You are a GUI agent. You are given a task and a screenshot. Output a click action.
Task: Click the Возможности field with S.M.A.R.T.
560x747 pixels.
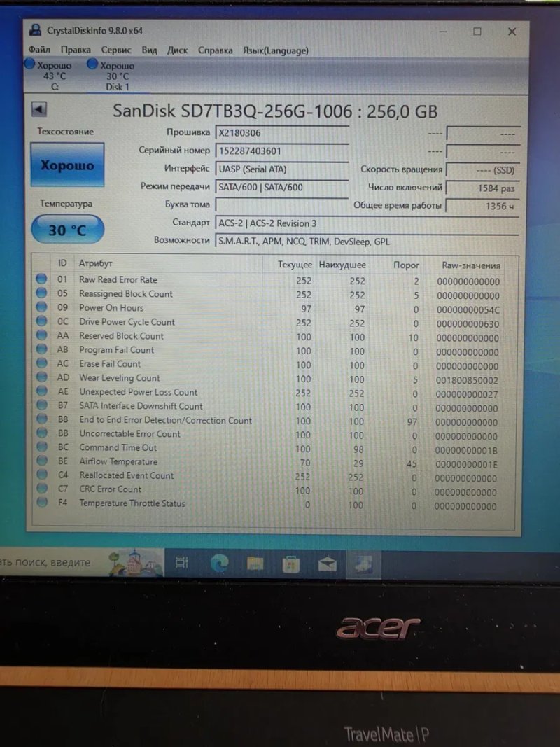click(x=367, y=241)
